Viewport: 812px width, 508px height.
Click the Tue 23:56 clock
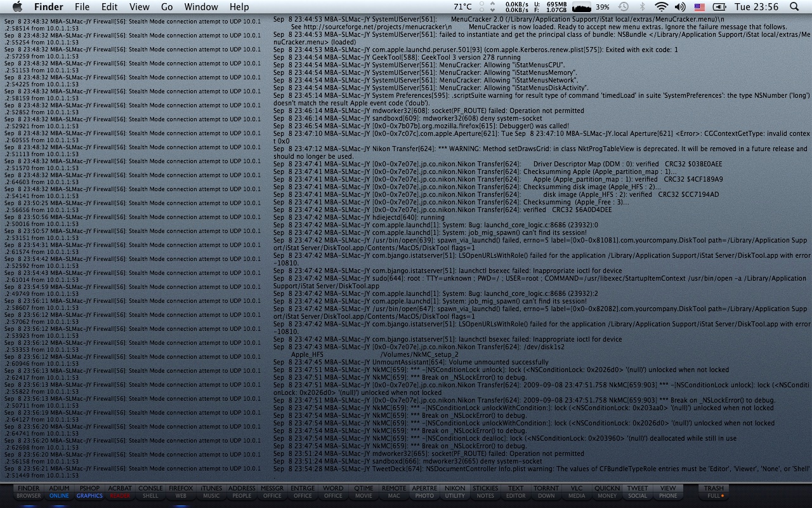[756, 7]
